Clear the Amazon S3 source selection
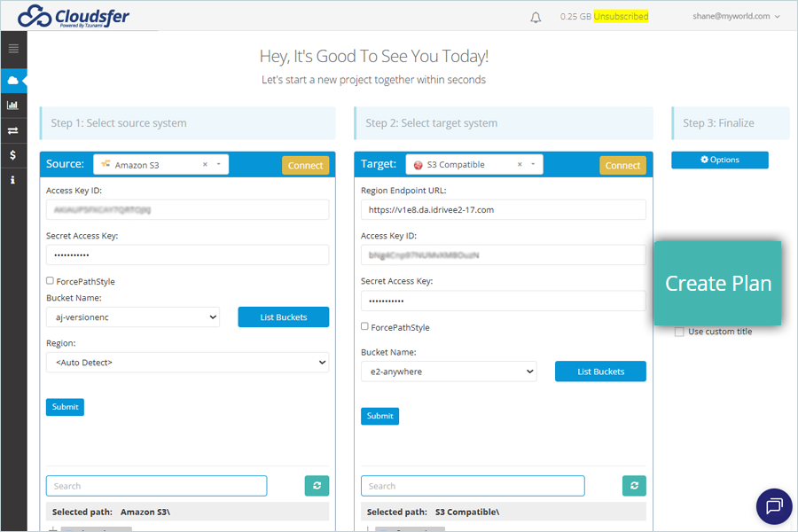The width and height of the screenshot is (798, 532). point(205,164)
